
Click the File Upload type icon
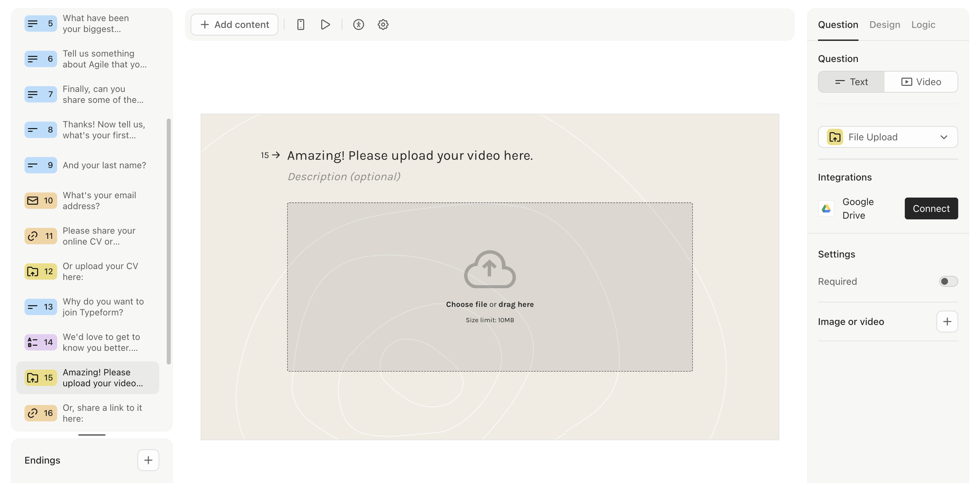tap(835, 137)
